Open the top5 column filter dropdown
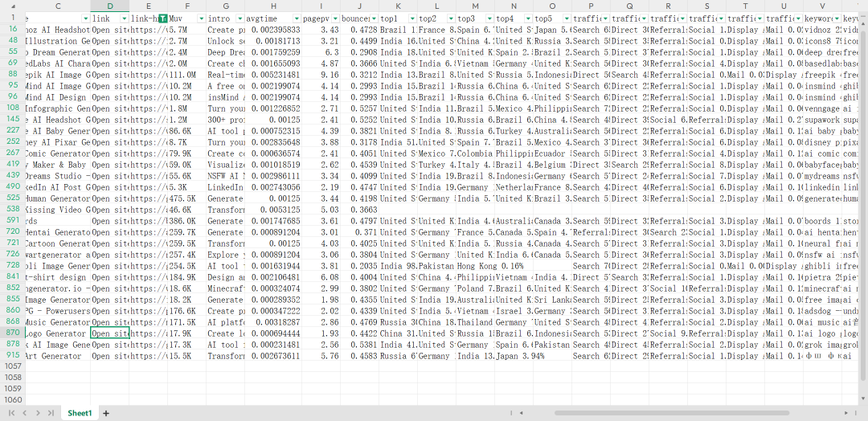Screen dimensions: 868x421 (567, 18)
